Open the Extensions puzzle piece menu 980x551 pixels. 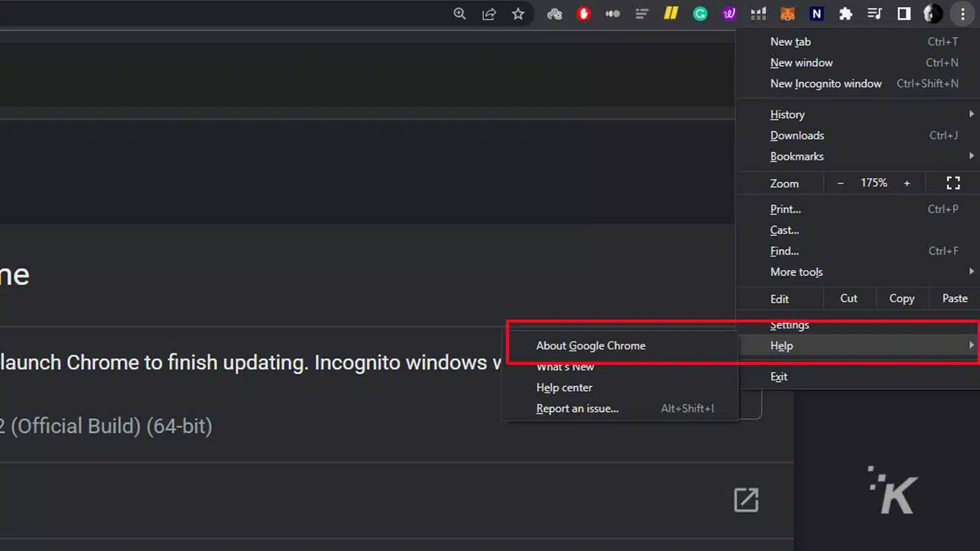click(x=846, y=13)
